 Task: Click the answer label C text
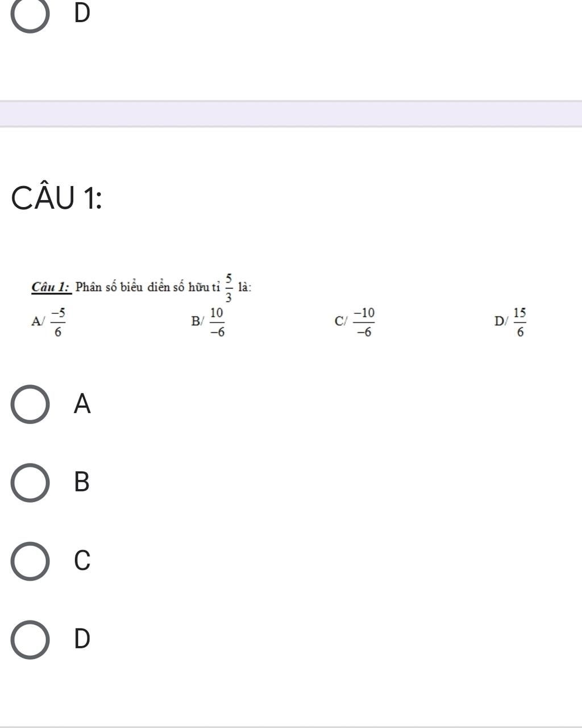[x=82, y=561]
